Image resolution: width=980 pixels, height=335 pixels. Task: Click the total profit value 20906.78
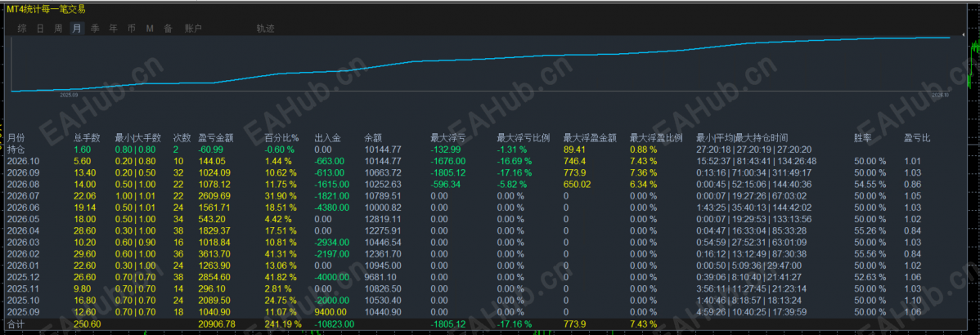215,324
